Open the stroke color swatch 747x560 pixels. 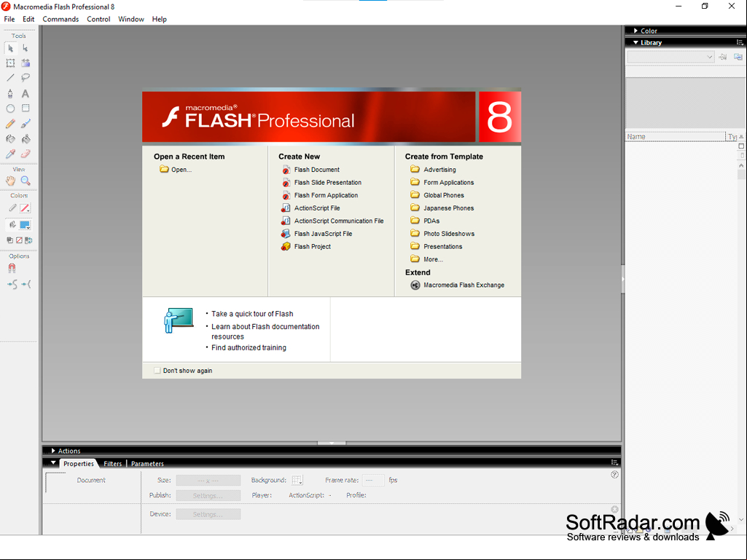tap(25, 208)
